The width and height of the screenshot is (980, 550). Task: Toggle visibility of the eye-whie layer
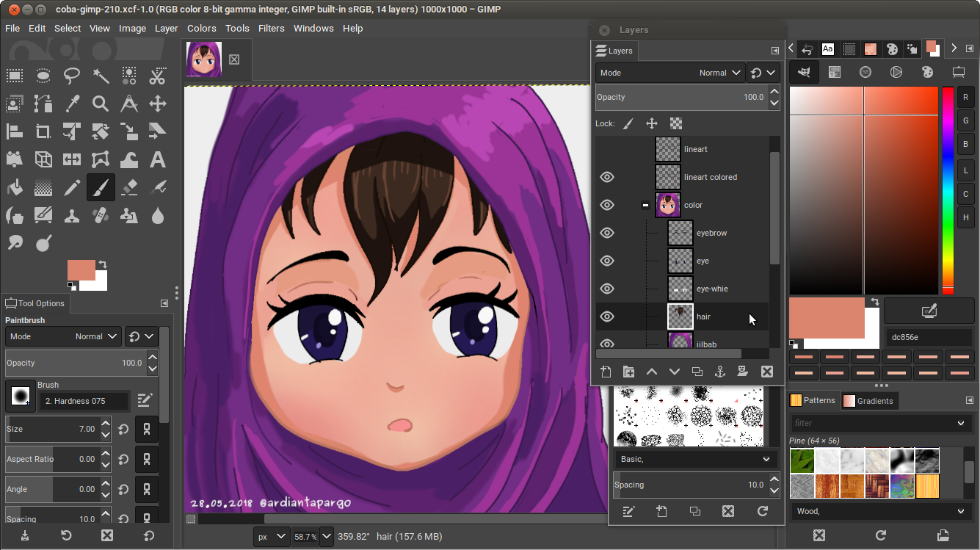(x=607, y=289)
